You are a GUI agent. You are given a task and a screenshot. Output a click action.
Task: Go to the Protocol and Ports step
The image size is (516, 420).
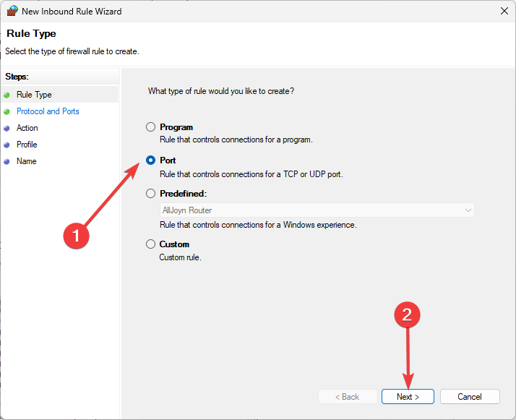[48, 111]
